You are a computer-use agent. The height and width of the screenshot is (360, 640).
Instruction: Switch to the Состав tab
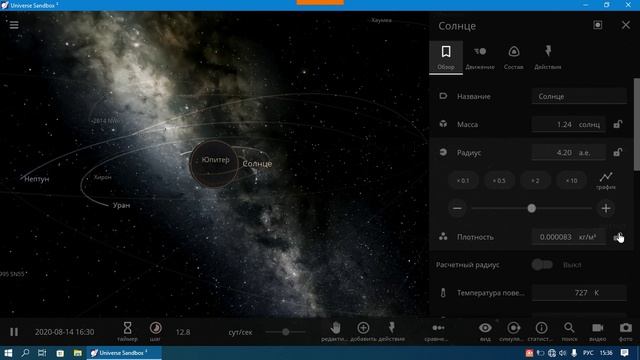coord(513,58)
